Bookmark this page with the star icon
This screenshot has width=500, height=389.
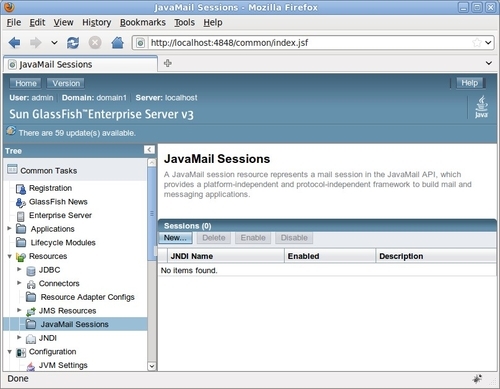[477, 43]
